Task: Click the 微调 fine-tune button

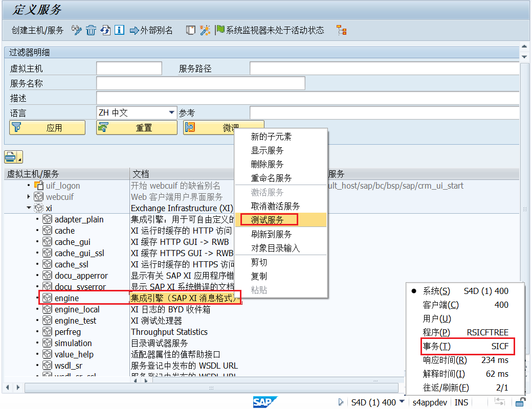Action: click(x=223, y=127)
